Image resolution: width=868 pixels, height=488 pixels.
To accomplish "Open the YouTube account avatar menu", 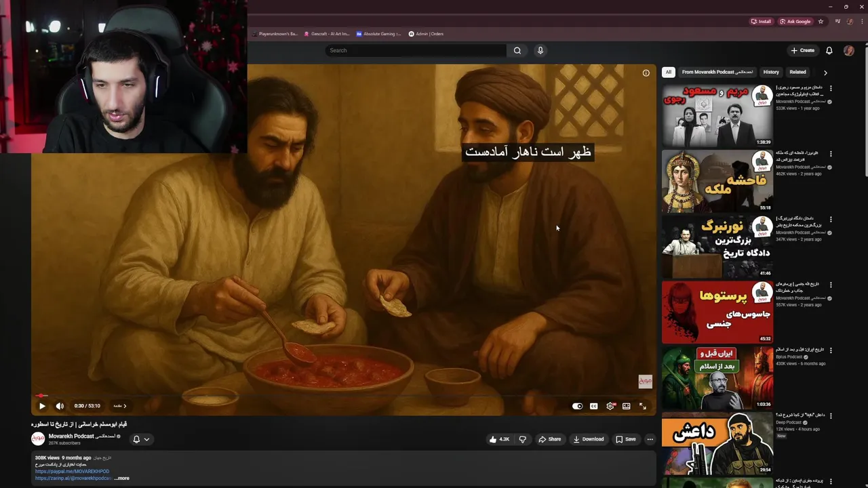I will coord(849,50).
